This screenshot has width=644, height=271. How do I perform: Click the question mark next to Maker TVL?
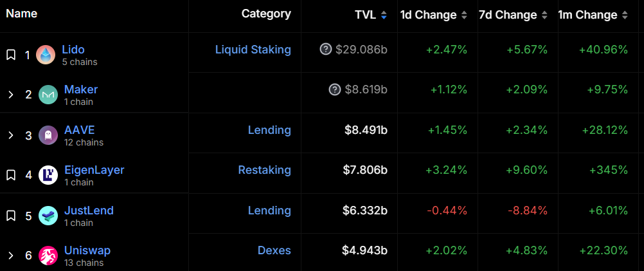point(335,89)
